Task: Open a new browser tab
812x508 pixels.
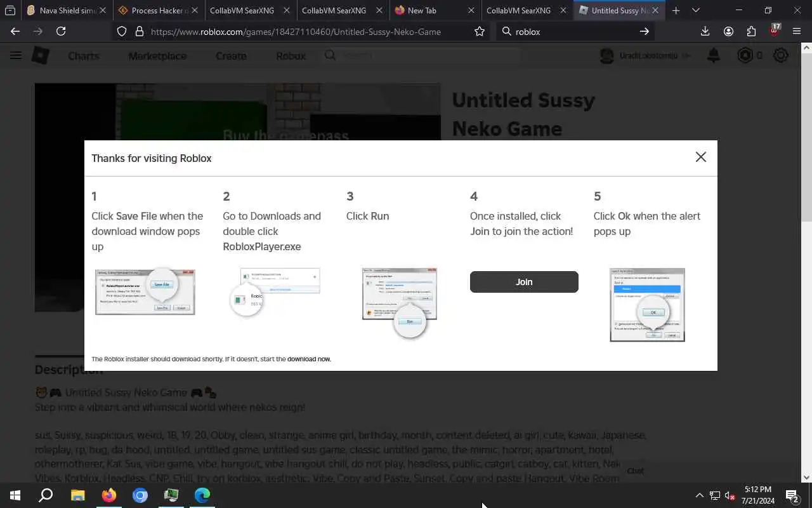Action: click(x=676, y=10)
